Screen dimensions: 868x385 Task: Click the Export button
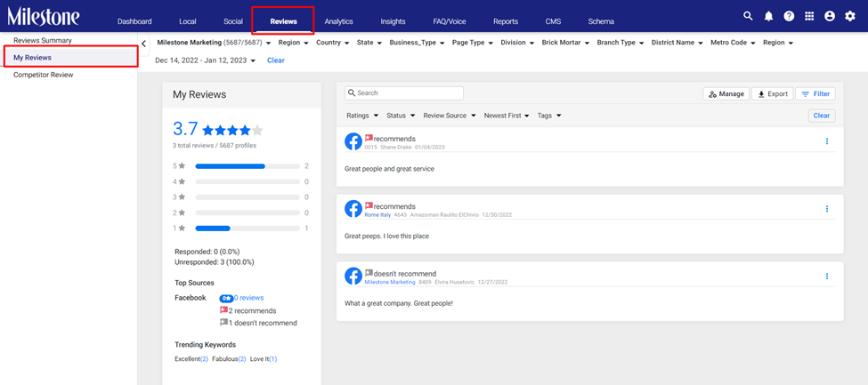[x=773, y=94]
